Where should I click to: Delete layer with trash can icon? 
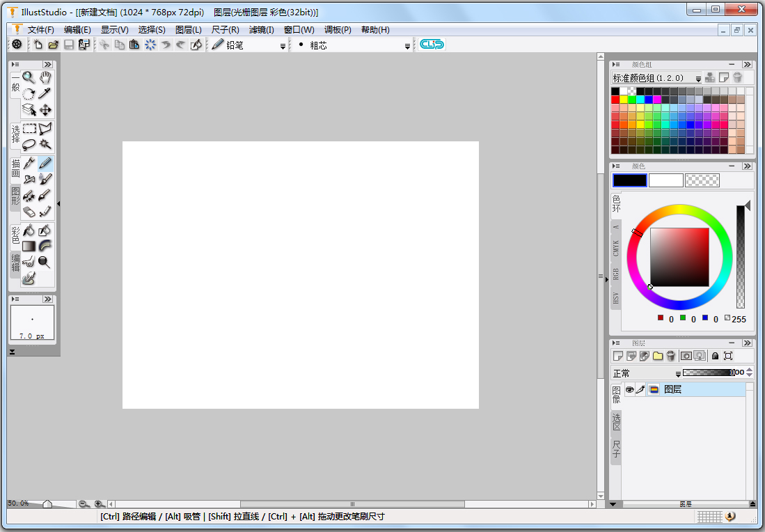pos(670,356)
